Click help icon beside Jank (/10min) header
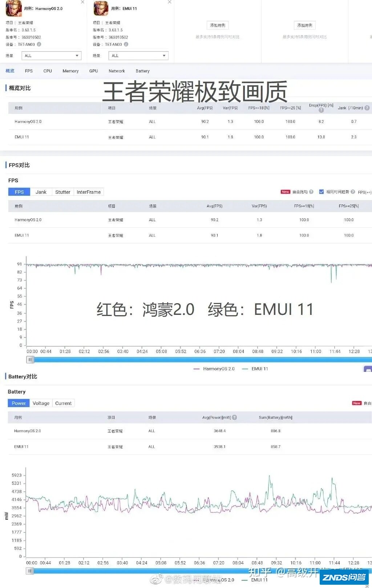This screenshot has height=588, width=372. 367,108
